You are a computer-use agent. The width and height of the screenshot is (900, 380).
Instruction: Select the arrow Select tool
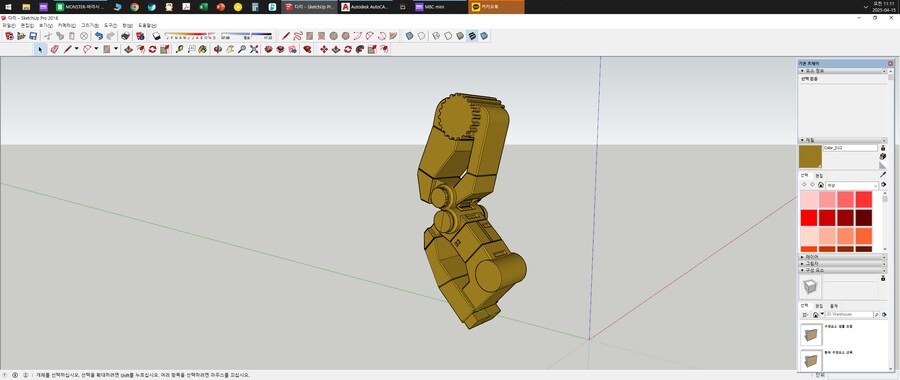point(40,49)
